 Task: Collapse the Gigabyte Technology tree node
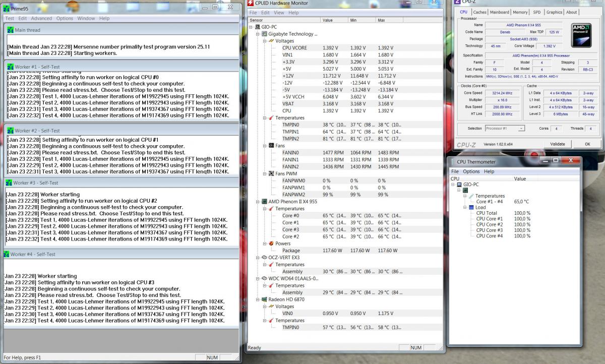258,34
